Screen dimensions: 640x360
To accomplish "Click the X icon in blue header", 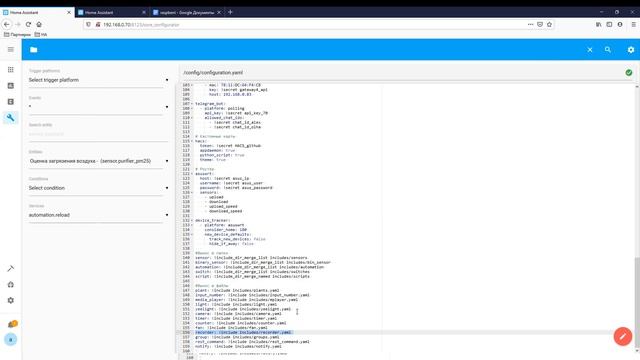I will 590,50.
